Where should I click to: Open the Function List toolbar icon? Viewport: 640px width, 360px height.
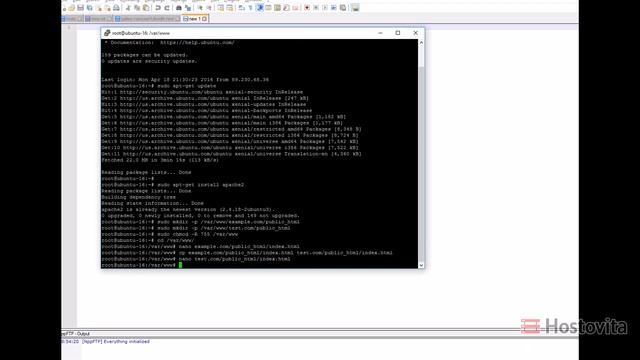(x=286, y=8)
